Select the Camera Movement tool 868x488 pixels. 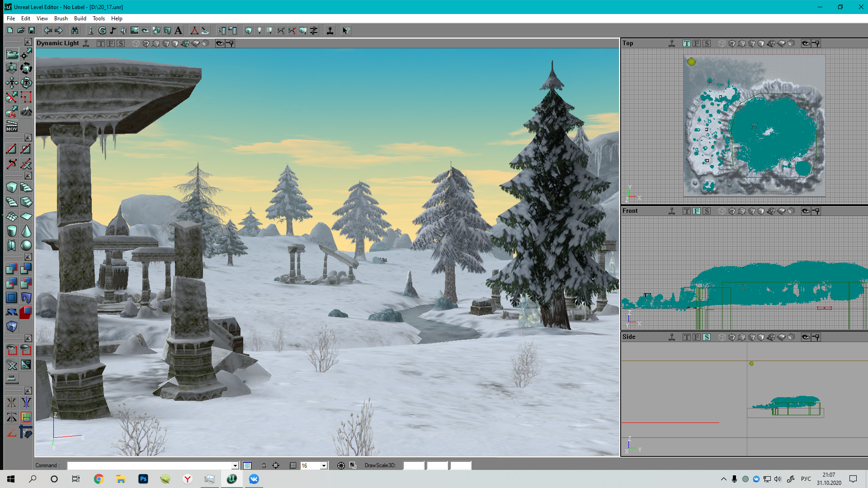click(x=12, y=55)
